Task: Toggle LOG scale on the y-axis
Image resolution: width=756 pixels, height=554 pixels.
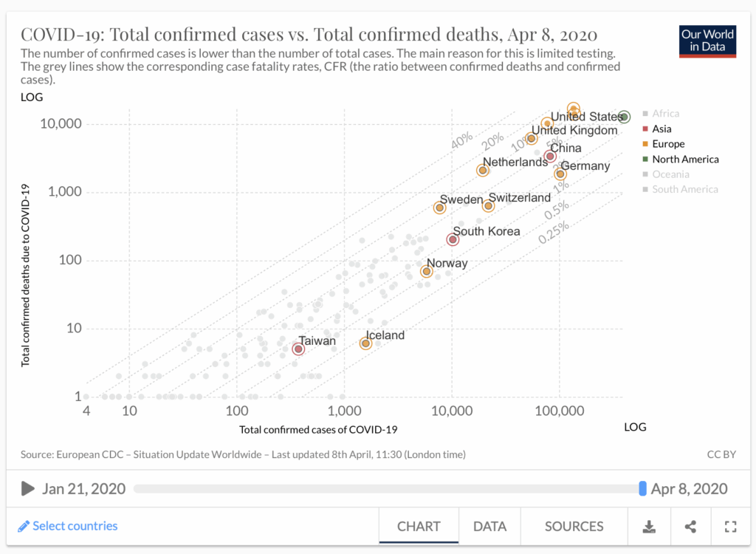Action: point(32,97)
